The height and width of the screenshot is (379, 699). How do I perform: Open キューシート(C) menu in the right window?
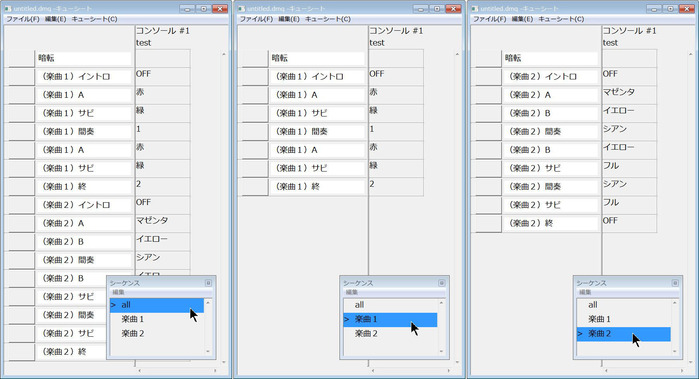coord(561,19)
